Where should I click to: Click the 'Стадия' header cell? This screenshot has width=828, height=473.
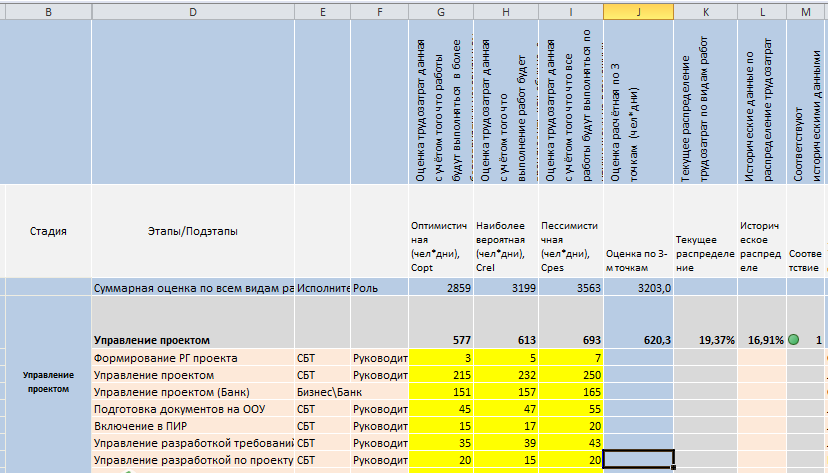[x=48, y=231]
